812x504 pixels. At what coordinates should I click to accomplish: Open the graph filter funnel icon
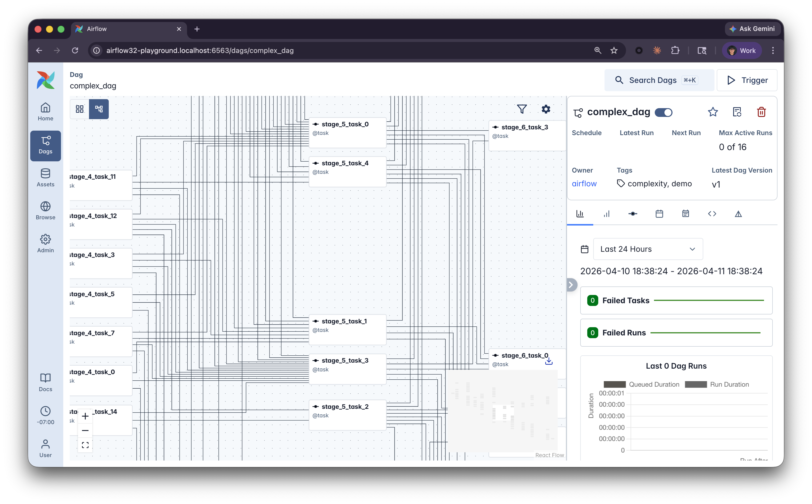(x=522, y=109)
